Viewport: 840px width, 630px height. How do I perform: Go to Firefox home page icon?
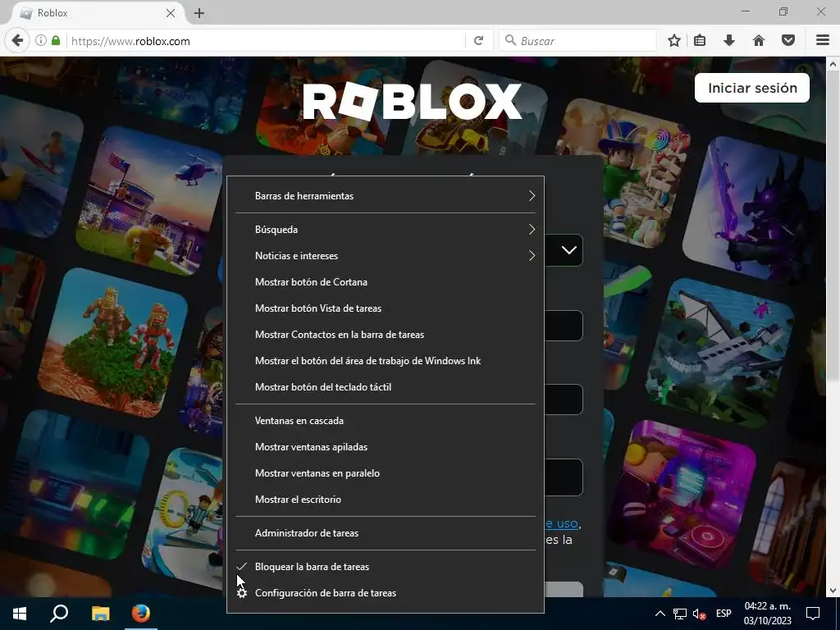pos(759,41)
